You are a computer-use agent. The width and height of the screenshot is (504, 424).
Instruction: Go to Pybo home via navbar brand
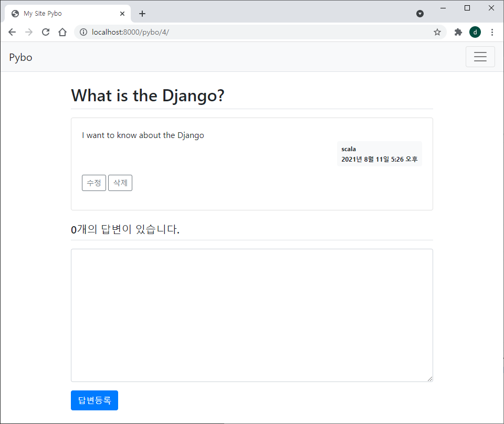[x=20, y=57]
